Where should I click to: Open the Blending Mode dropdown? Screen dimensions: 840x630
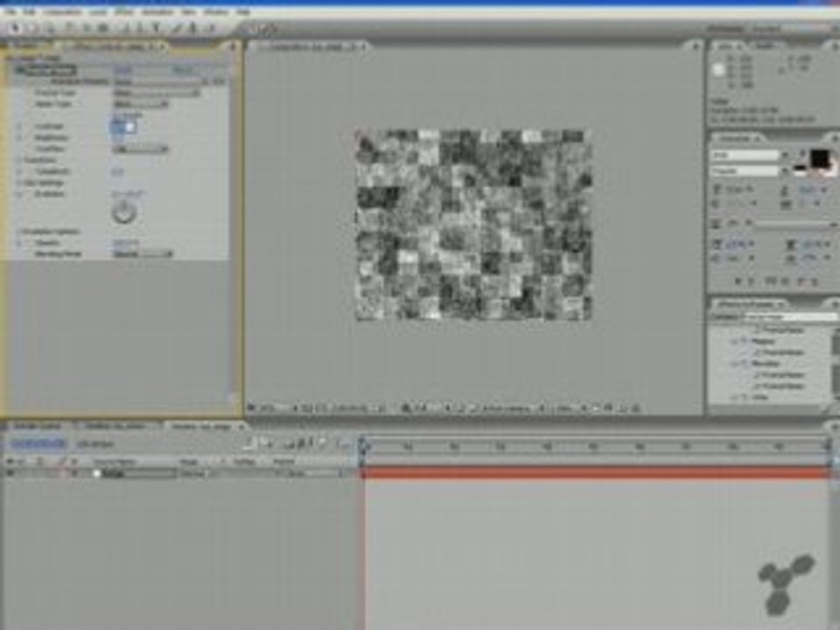click(143, 254)
